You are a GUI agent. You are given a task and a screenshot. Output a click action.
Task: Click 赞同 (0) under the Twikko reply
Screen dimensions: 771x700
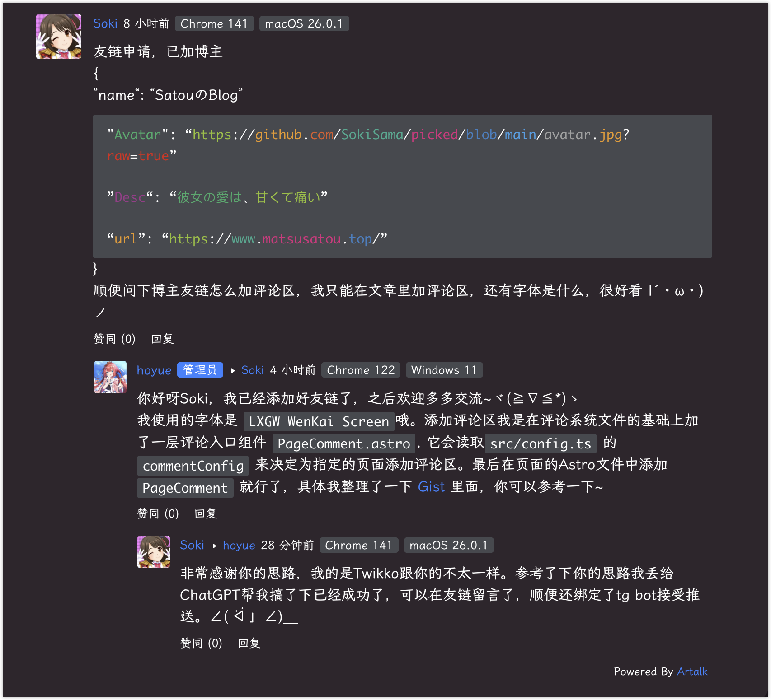201,643
